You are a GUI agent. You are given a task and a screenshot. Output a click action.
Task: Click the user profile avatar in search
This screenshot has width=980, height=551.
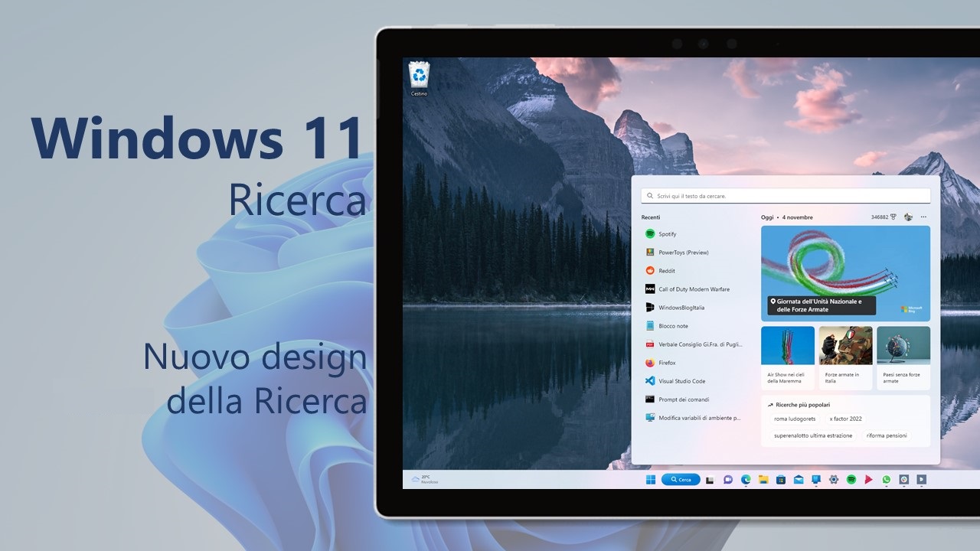[x=909, y=217]
